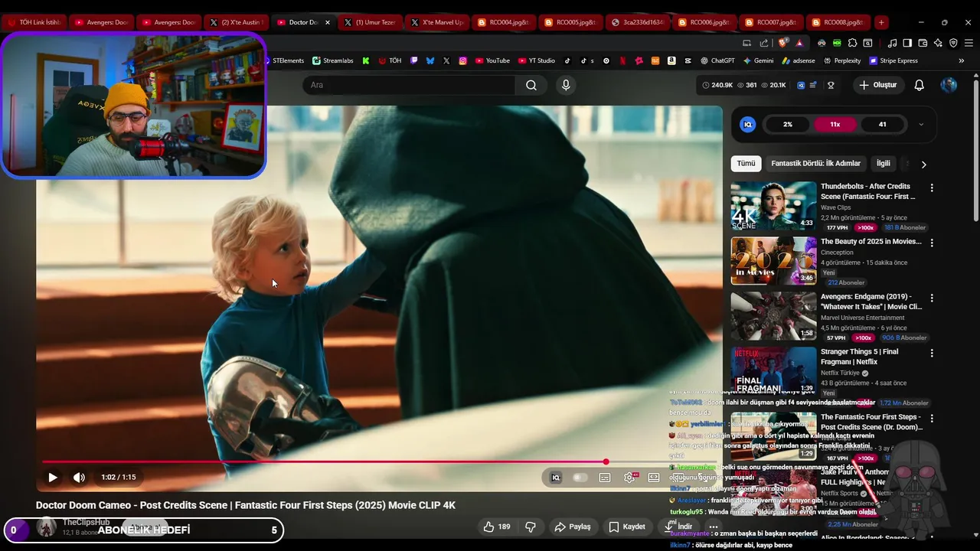Open Instagram bookmark icon
The height and width of the screenshot is (551, 980).
pos(463,60)
